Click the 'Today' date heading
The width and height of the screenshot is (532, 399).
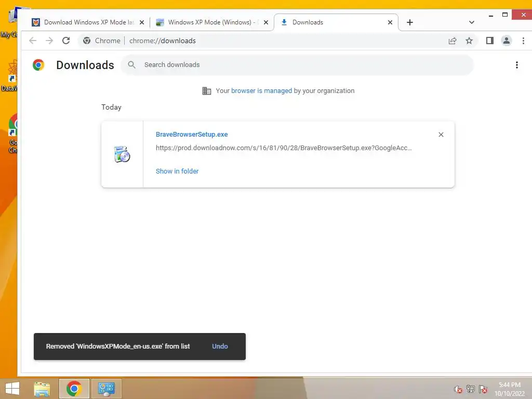pyautogui.click(x=111, y=107)
